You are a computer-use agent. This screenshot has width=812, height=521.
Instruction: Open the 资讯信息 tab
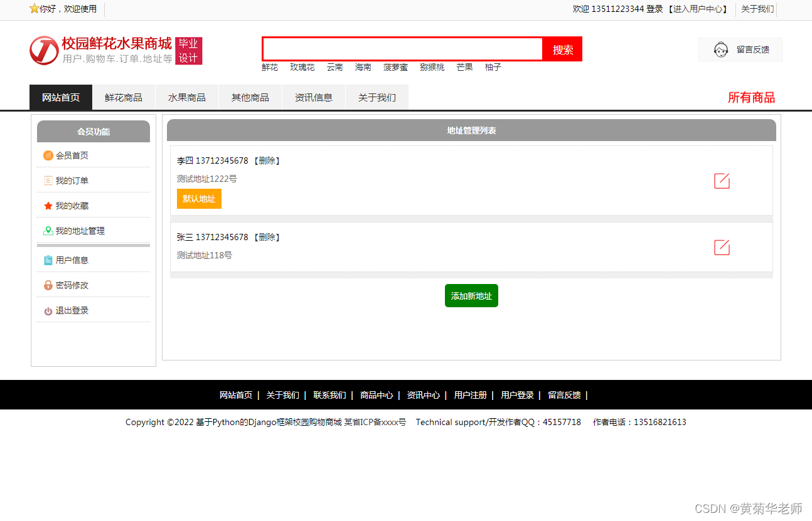(x=314, y=97)
